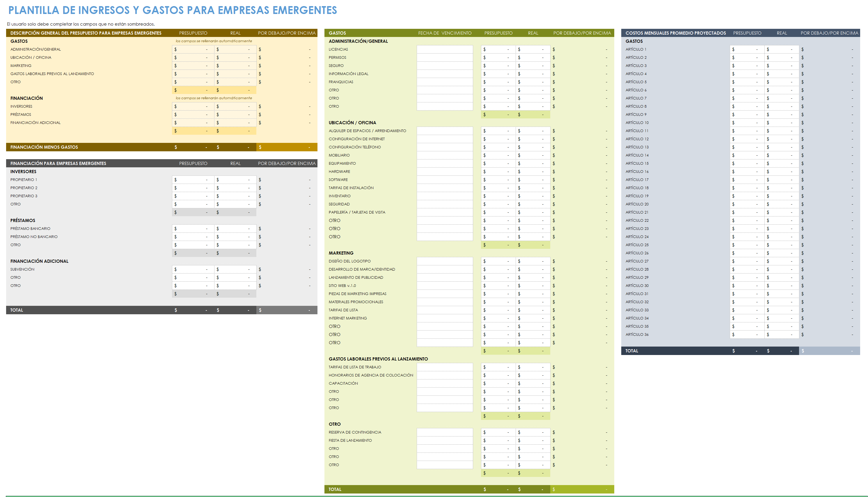The width and height of the screenshot is (868, 497).
Task: Click the FECHA DE VENCIMIENTO column header
Action: click(x=444, y=33)
